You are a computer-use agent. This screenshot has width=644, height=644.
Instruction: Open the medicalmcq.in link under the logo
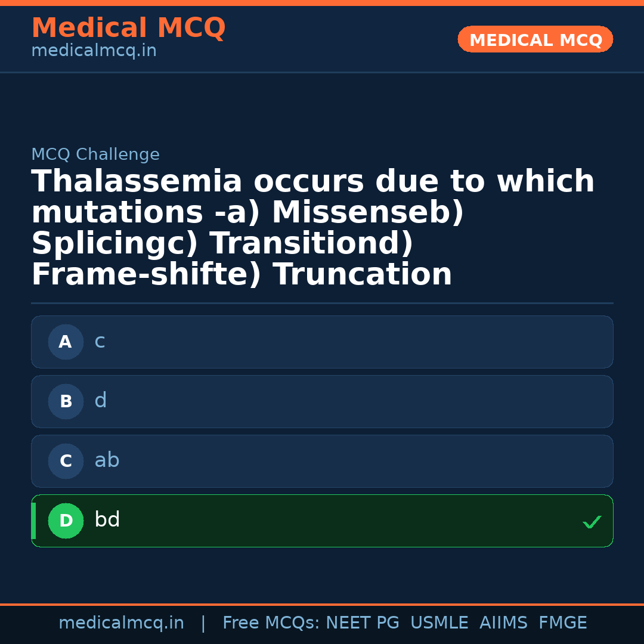[x=94, y=50]
